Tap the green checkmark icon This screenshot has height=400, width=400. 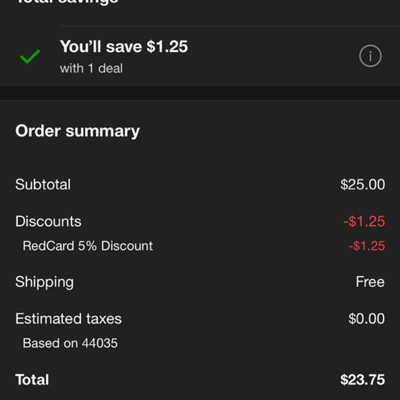[x=30, y=56]
